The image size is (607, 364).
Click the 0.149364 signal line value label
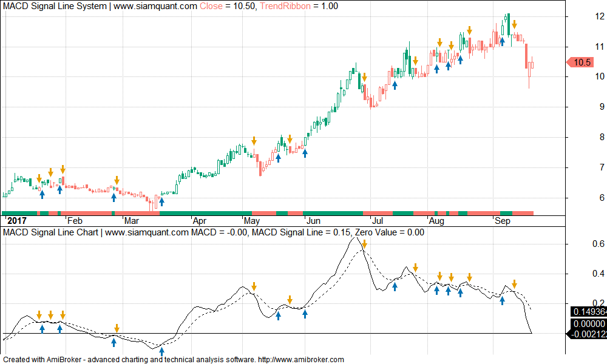click(x=588, y=312)
